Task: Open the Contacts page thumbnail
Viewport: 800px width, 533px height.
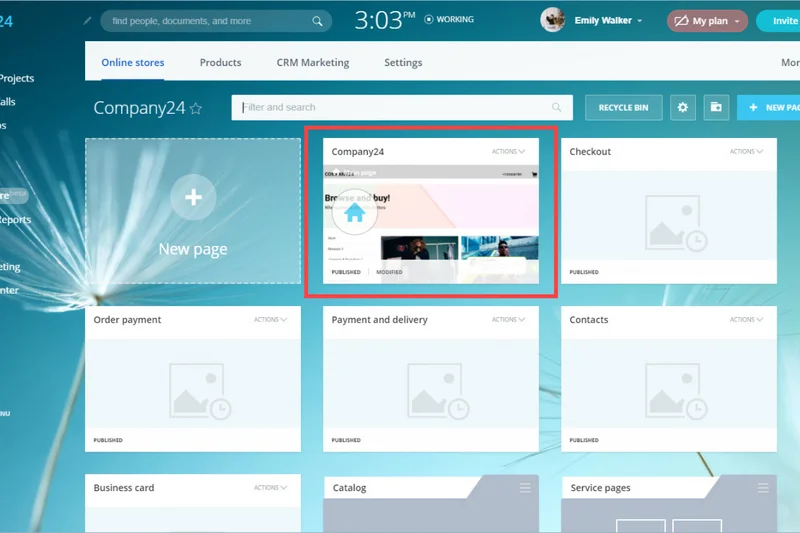Action: [x=668, y=385]
